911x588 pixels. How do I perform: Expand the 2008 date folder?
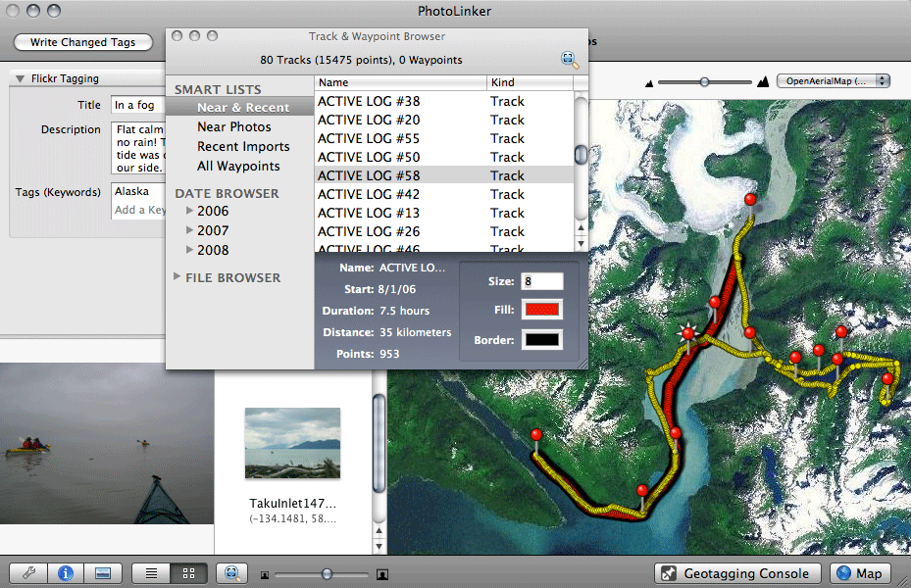click(189, 250)
